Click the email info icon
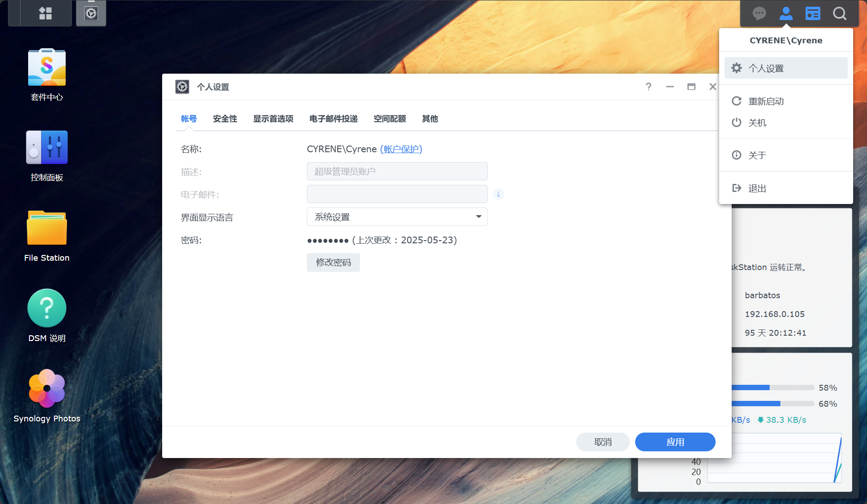 (x=498, y=194)
